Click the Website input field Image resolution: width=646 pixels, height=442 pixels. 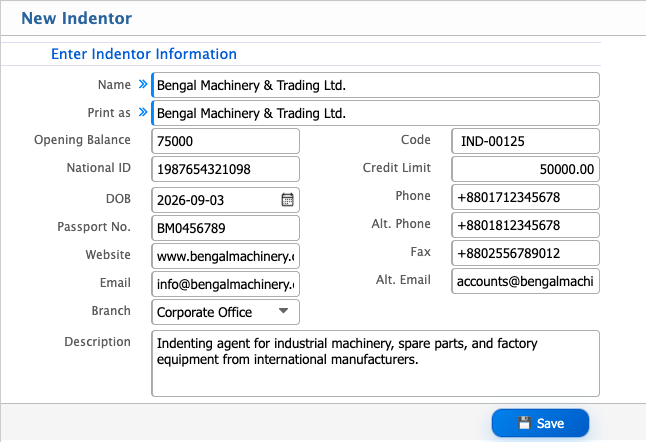click(x=225, y=256)
